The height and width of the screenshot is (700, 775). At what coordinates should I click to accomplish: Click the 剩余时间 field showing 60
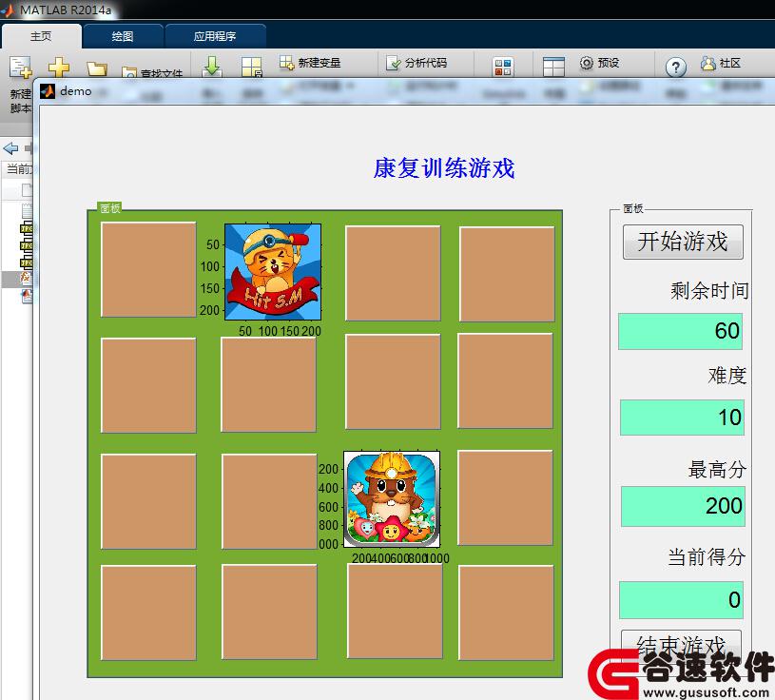tap(680, 331)
